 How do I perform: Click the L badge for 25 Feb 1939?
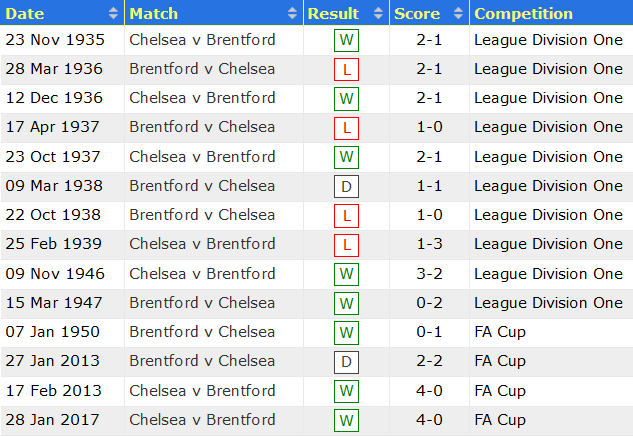click(x=346, y=245)
